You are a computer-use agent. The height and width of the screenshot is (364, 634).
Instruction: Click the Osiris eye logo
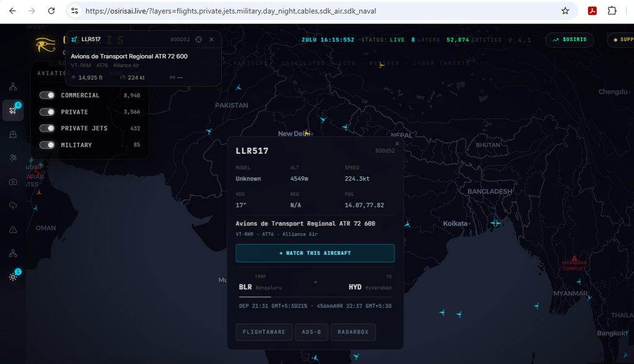[x=45, y=45]
